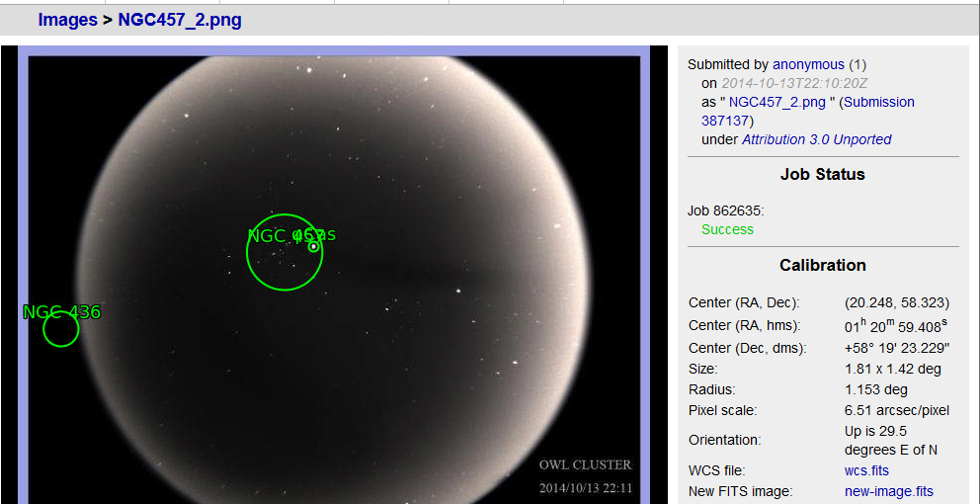Select the Dec dms value +58° 19' 23.229"
The height and width of the screenshot is (504, 980).
pos(897,348)
